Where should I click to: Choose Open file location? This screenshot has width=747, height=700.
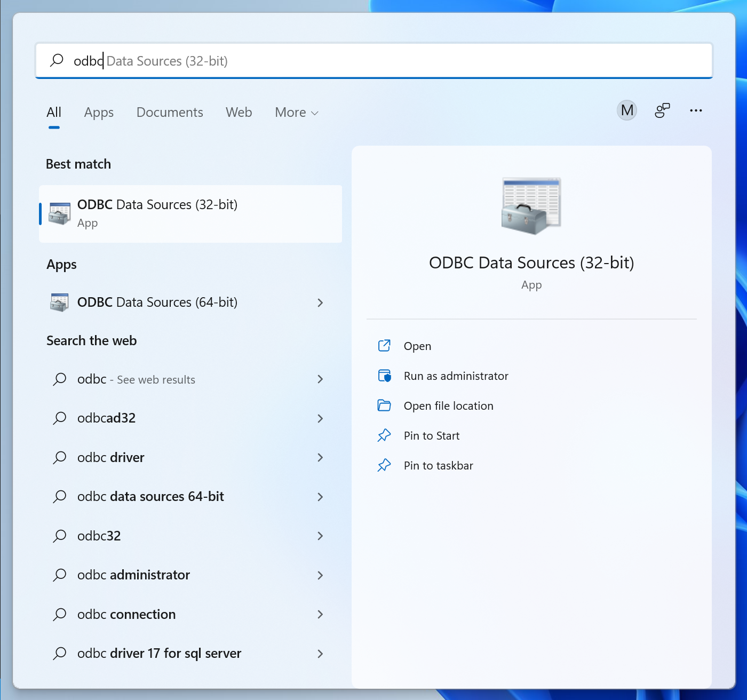[x=448, y=406]
